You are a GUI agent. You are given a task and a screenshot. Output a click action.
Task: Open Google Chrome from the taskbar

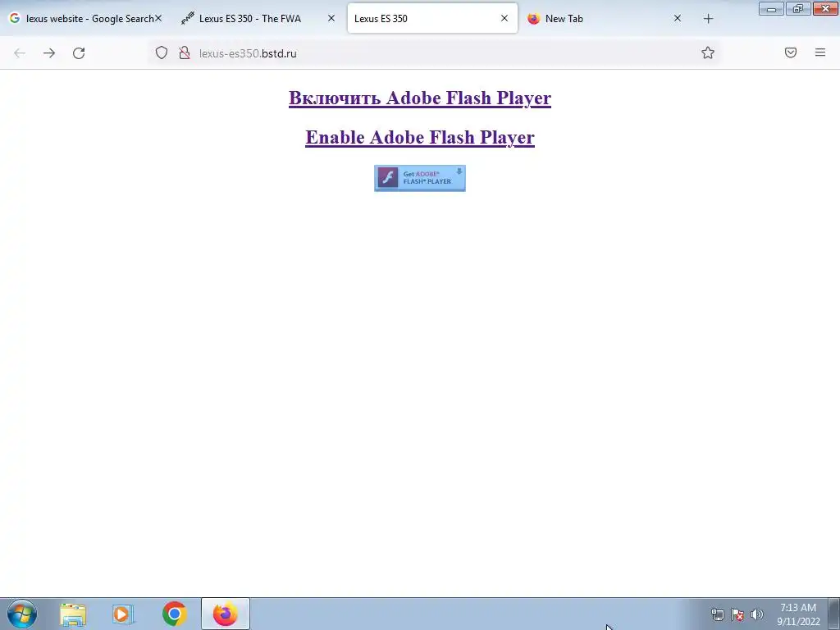click(x=175, y=614)
